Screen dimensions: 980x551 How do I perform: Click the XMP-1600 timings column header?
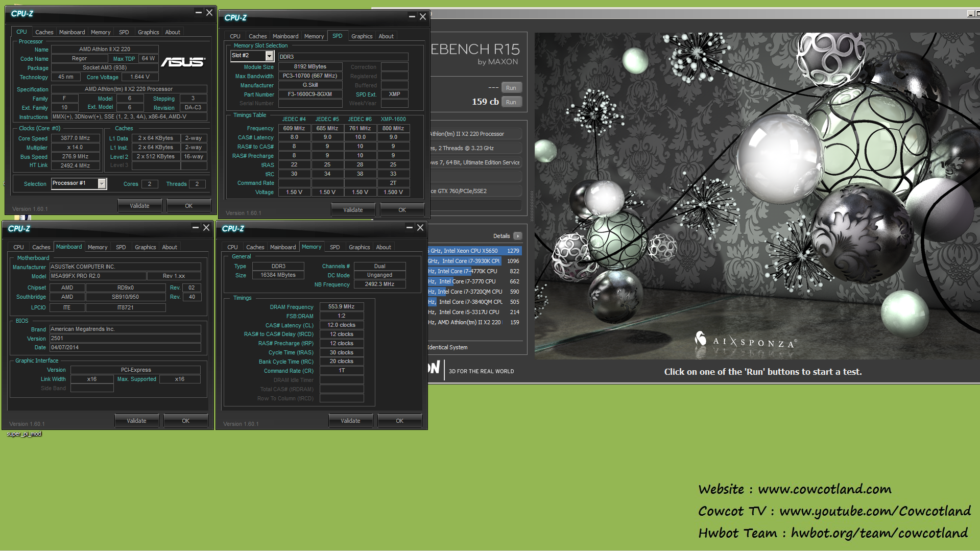pyautogui.click(x=393, y=119)
